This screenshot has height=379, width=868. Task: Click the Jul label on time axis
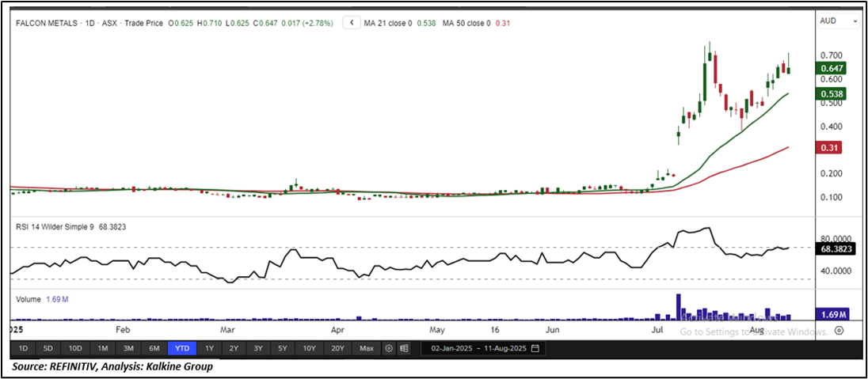click(x=657, y=330)
